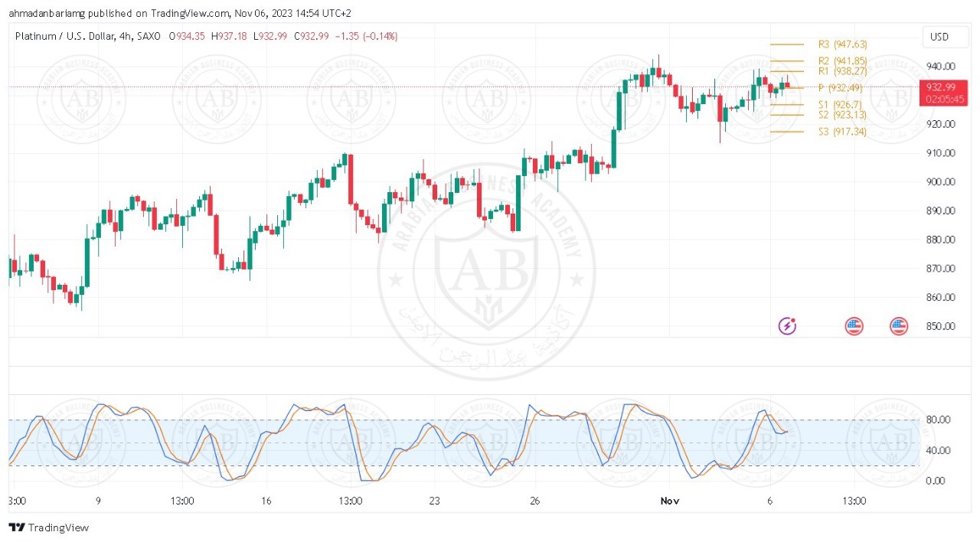Image resolution: width=980 pixels, height=542 pixels.
Task: Select the R2 (941.85) resistance label
Action: (x=842, y=60)
